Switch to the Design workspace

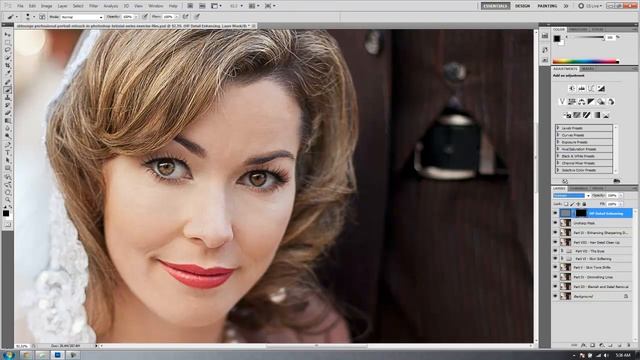(x=522, y=6)
